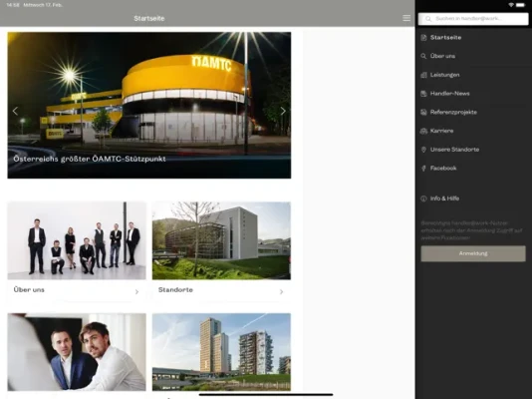Open the high-rise towers thumbnail
The width and height of the screenshot is (532, 399).
[x=221, y=352]
